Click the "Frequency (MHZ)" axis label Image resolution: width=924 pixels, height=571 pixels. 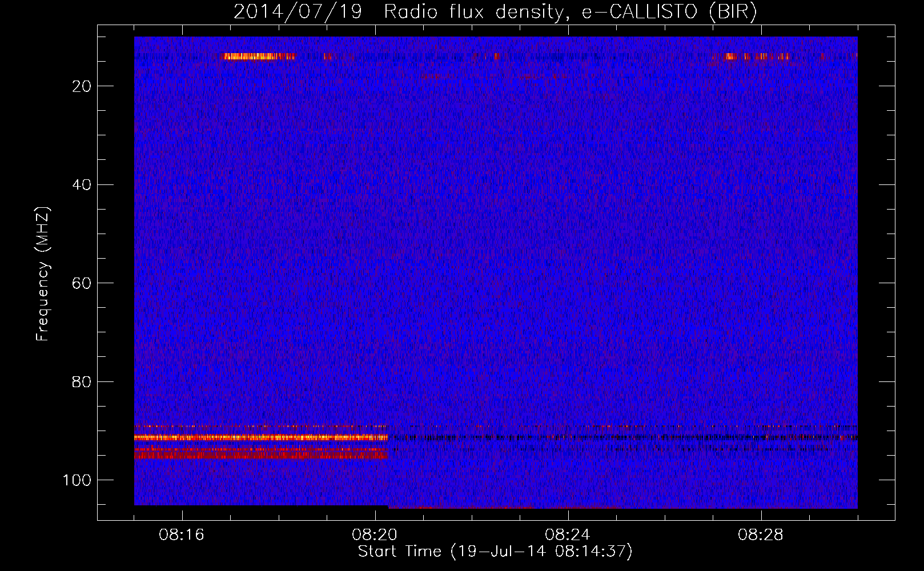coord(43,274)
